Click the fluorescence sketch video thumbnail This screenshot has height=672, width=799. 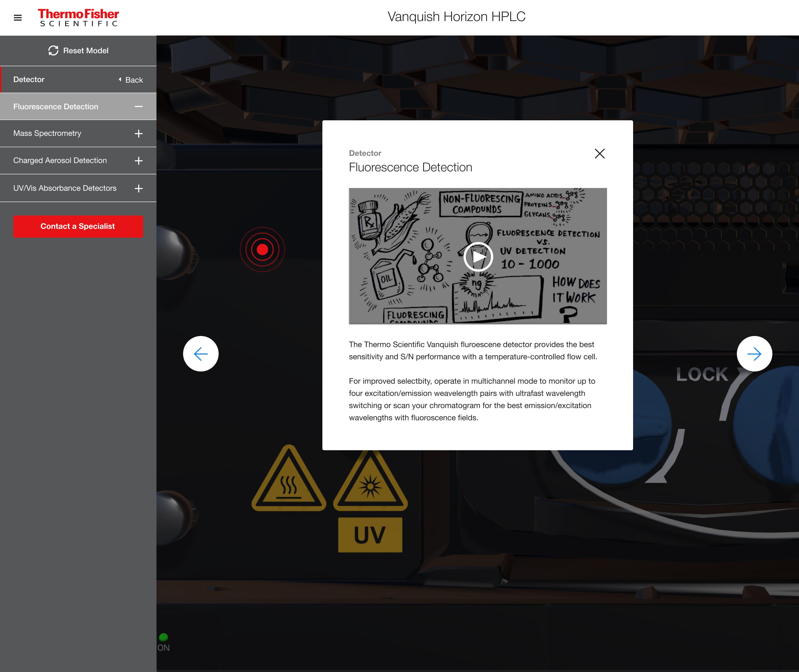(478, 256)
